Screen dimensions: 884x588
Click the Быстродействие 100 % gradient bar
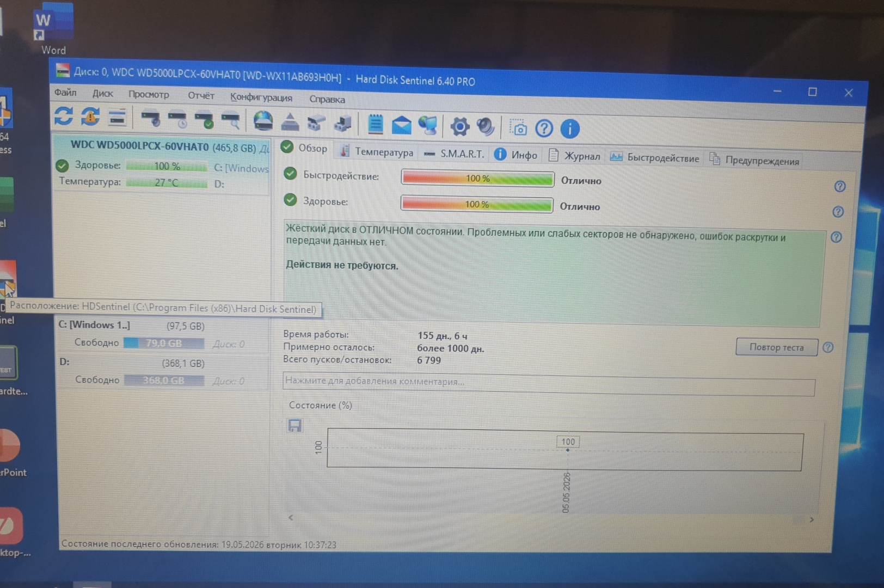pos(477,179)
